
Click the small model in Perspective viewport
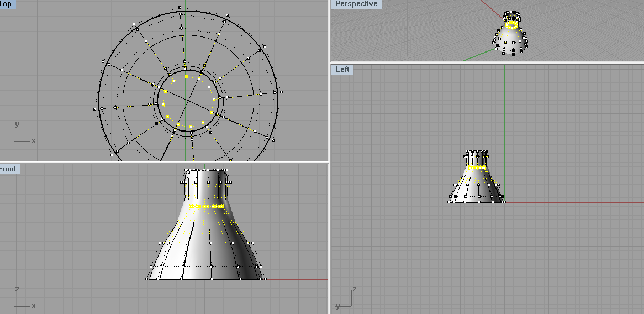coord(510,33)
